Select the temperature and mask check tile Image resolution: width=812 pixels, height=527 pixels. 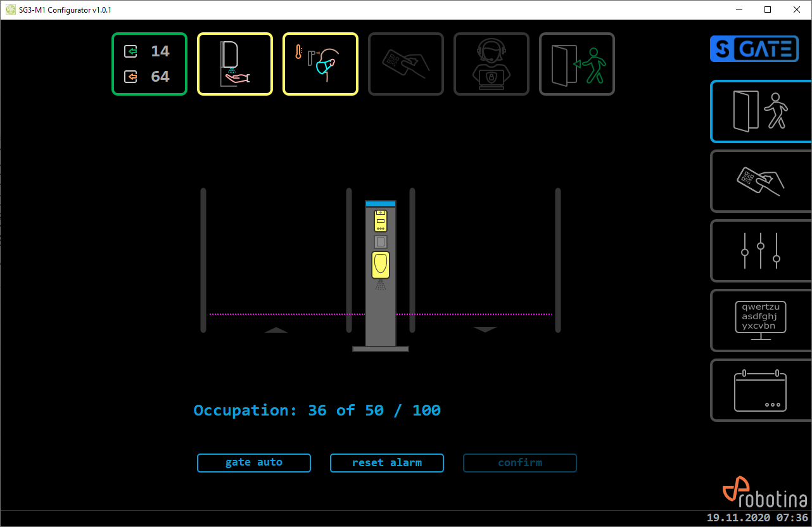click(320, 64)
